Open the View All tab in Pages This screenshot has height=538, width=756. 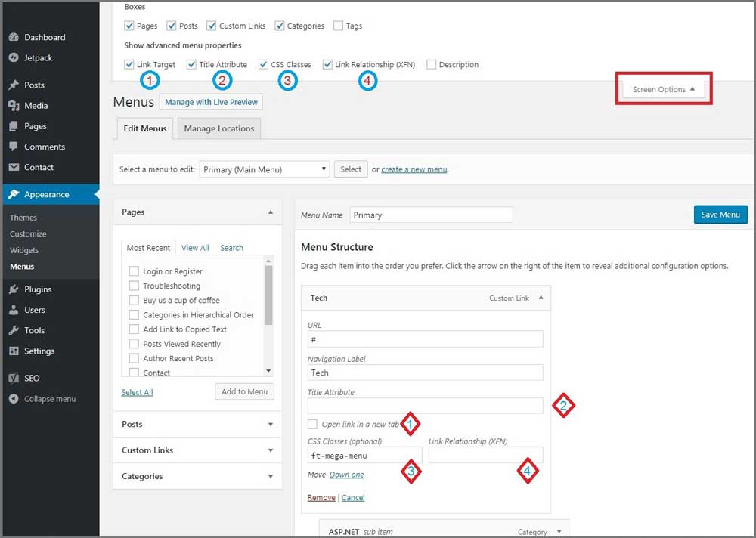coord(195,247)
